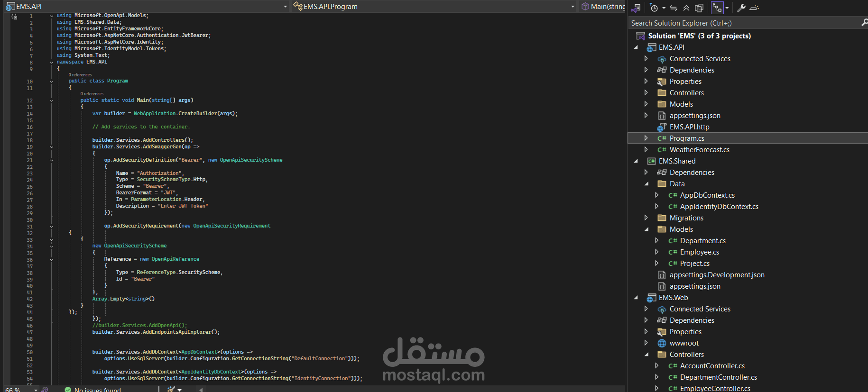Open AppDbContext.cs file
Screen dimensions: 868x392
pyautogui.click(x=707, y=195)
